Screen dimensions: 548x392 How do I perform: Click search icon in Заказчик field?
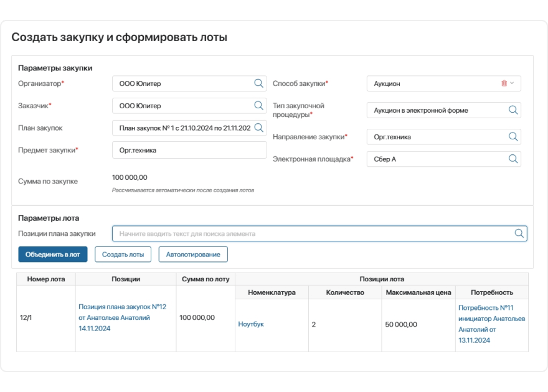pos(258,106)
